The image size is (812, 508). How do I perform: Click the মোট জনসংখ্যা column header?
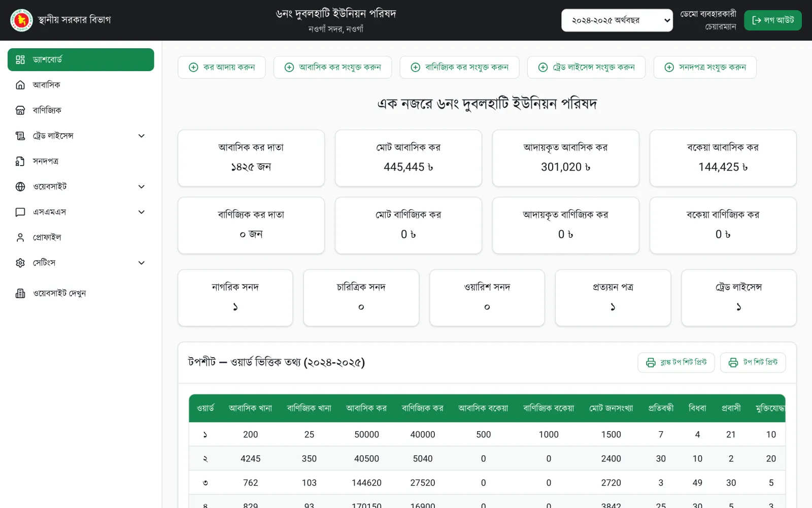click(611, 408)
